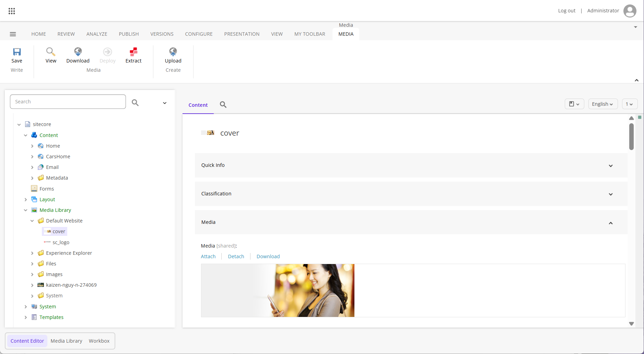644x354 pixels.
Task: Open the hamburger menu in the ribbon
Action: (13, 34)
